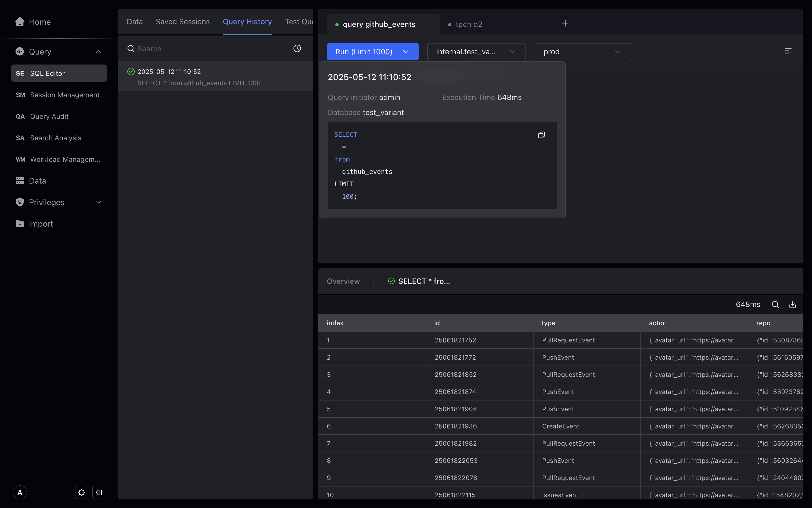Viewport: 812px width, 508px height.
Task: Open Query Audit page
Action: pyautogui.click(x=59, y=116)
